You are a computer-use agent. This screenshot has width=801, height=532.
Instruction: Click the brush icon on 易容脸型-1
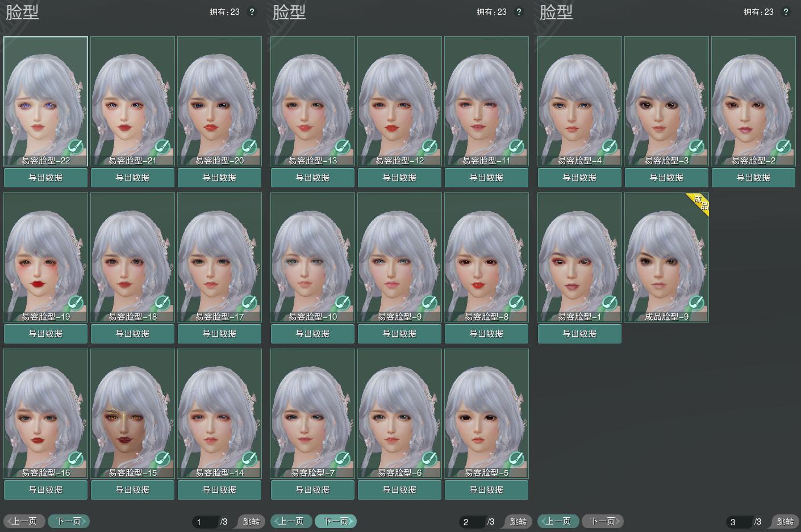[610, 303]
